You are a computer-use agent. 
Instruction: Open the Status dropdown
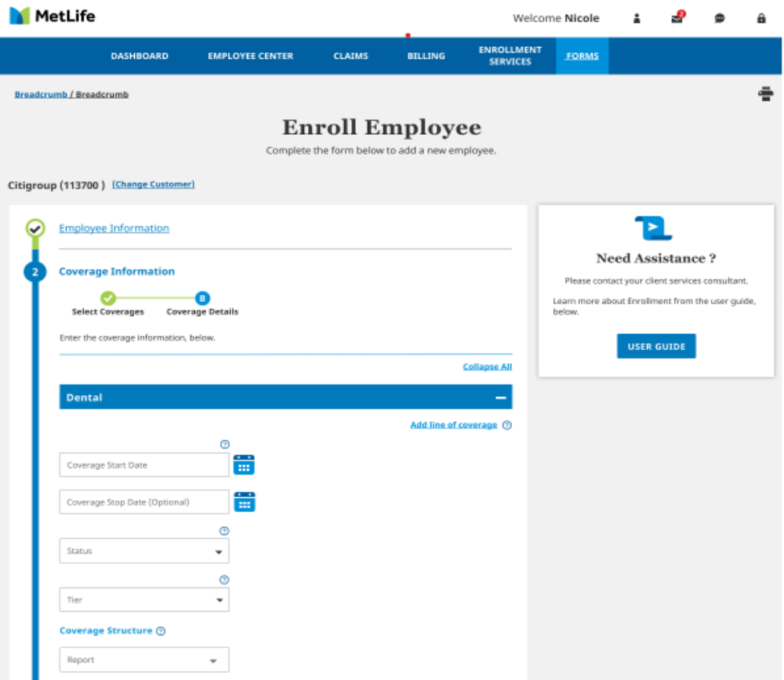pos(143,551)
